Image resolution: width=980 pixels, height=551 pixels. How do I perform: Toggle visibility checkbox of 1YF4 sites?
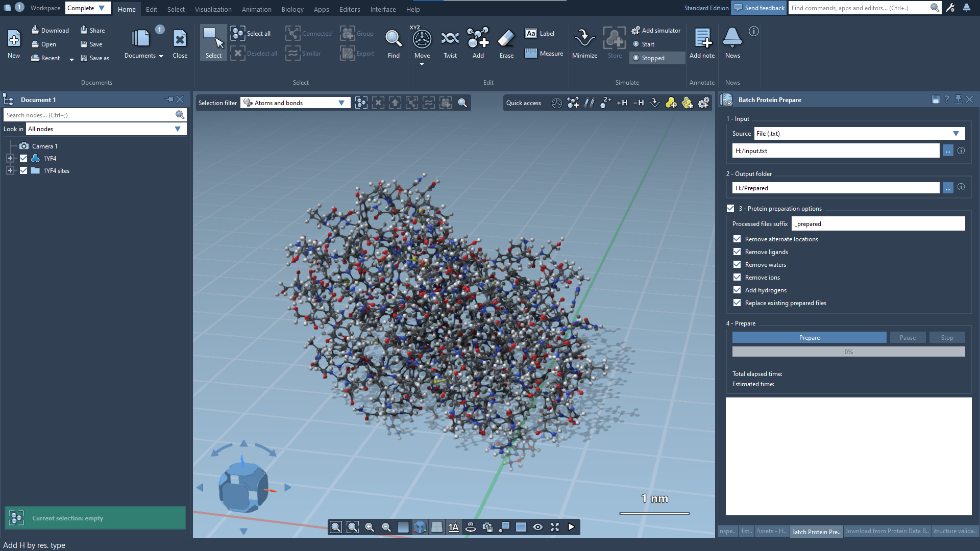(23, 171)
